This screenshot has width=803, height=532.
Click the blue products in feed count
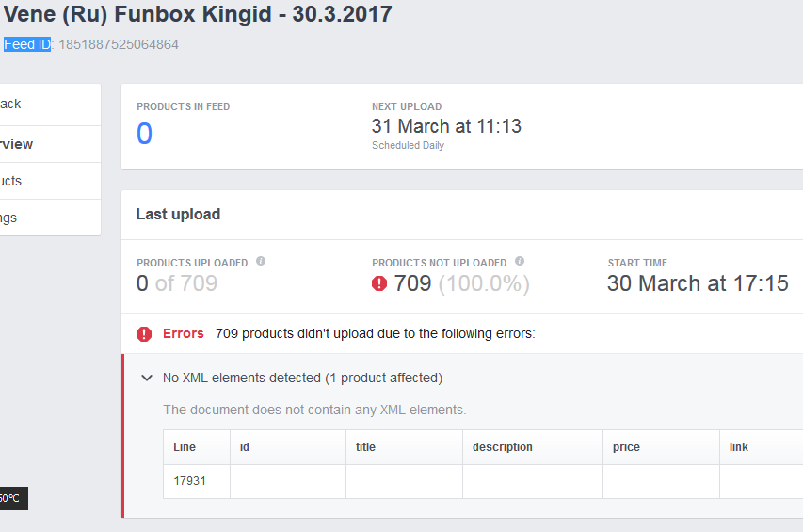click(144, 135)
